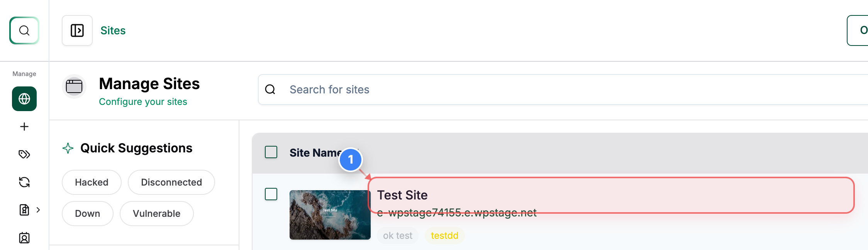Open the search icon in top-left corner
Screen dimensions: 868x250
pyautogui.click(x=24, y=30)
